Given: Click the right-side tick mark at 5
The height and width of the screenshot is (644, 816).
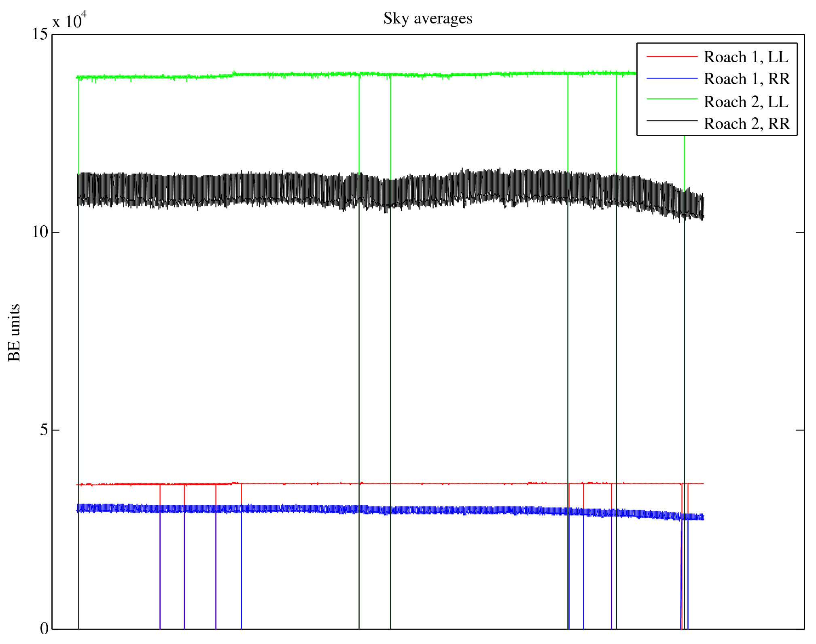Looking at the screenshot, I should 799,430.
